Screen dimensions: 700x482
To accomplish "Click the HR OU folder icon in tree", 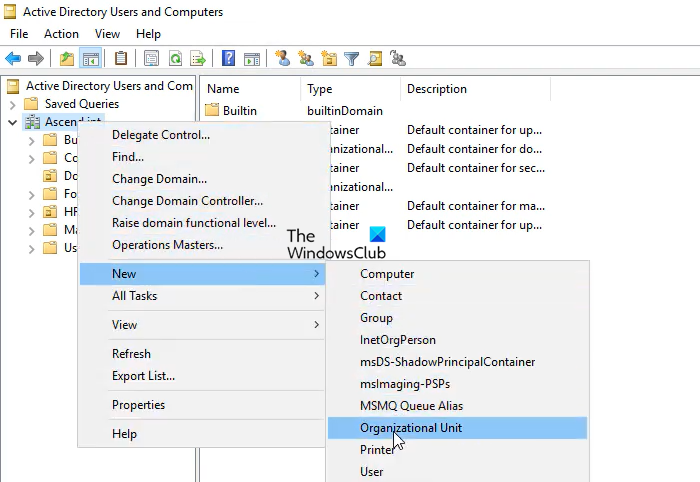I will (x=50, y=212).
